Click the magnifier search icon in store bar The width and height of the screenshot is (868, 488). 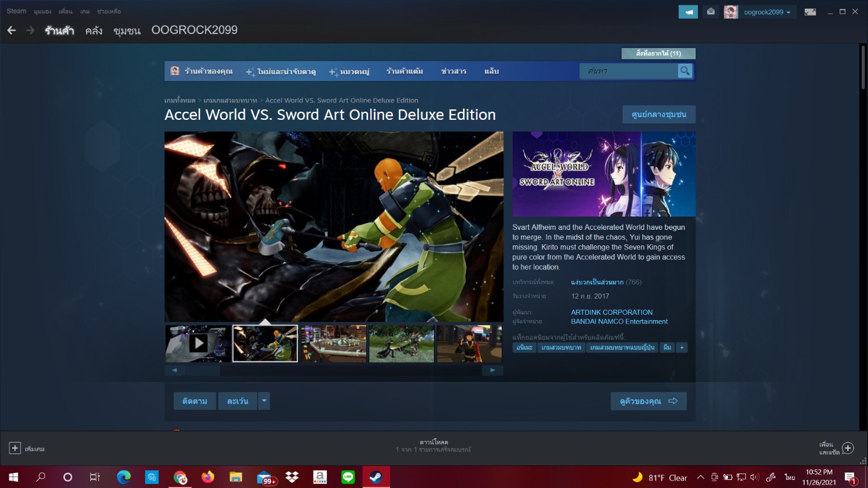pyautogui.click(x=685, y=71)
